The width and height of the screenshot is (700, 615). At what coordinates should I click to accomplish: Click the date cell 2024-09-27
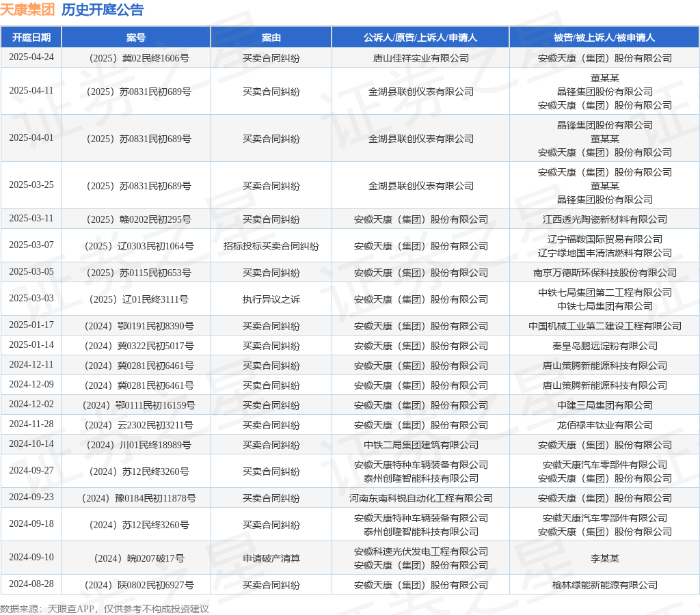click(x=31, y=470)
